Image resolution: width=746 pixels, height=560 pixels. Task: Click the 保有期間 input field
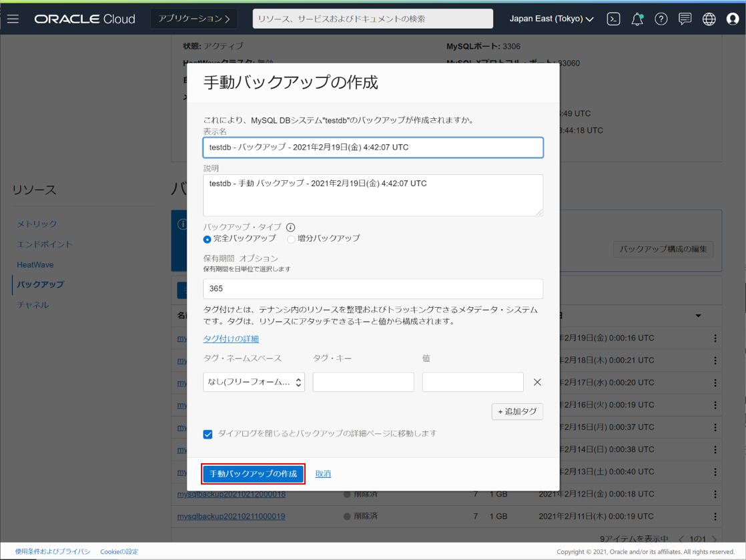(x=372, y=289)
